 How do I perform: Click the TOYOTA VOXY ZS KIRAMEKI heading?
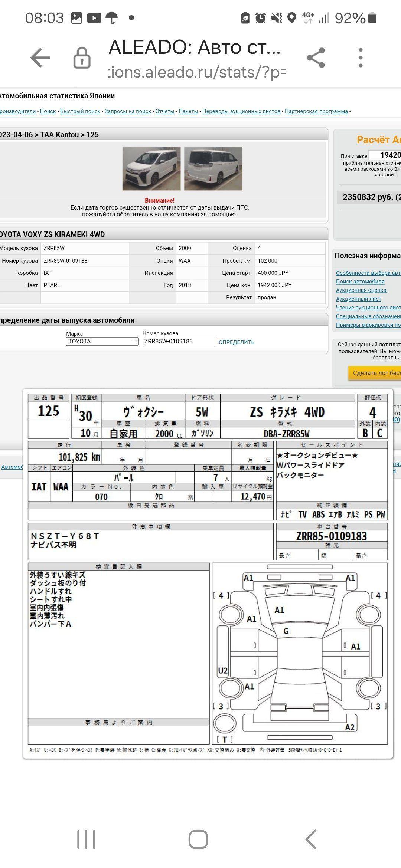52,234
